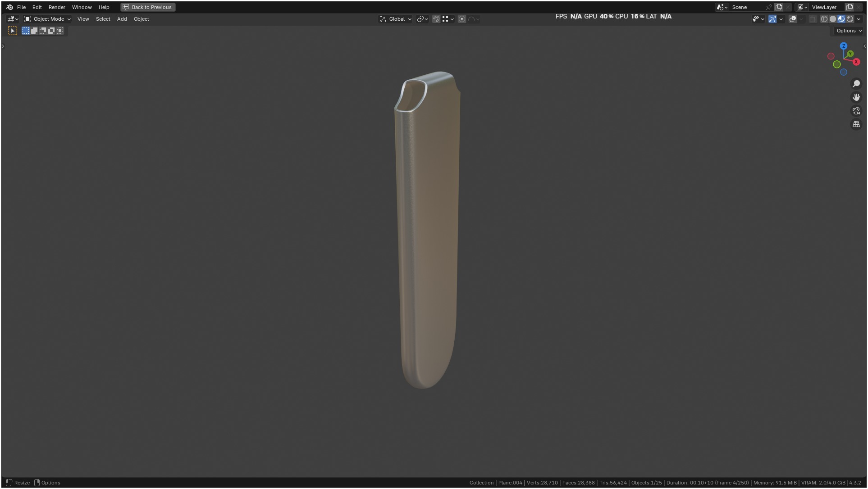The height and width of the screenshot is (489, 868).
Task: Click the X axis on the navigation gizmo
Action: pos(856,62)
